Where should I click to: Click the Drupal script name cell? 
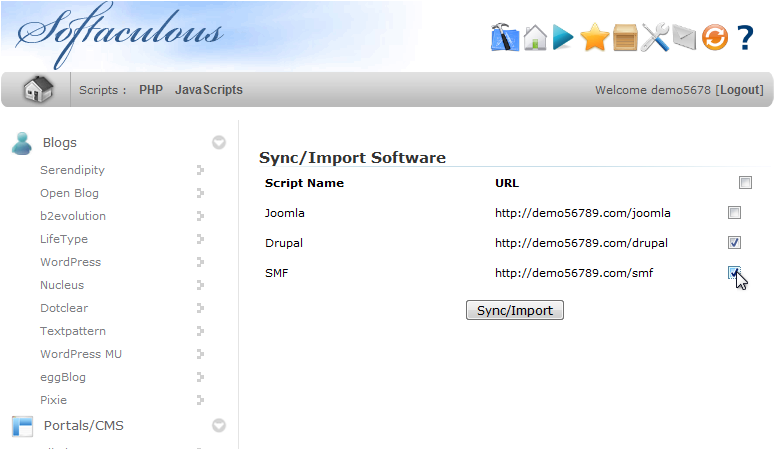(284, 243)
